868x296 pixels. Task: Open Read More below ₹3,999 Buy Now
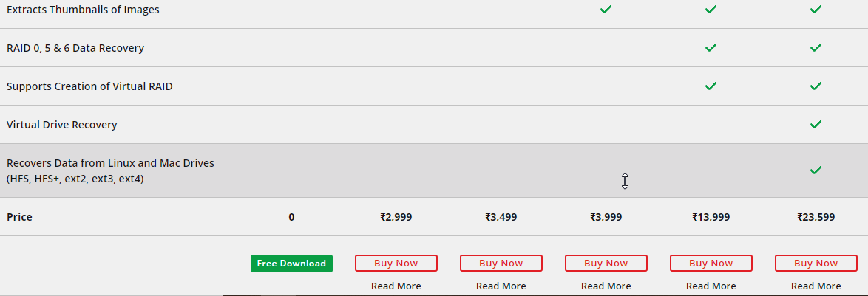tap(606, 286)
